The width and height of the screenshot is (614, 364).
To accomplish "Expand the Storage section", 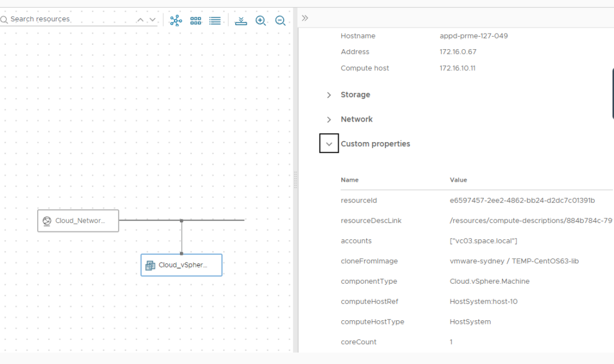I will (329, 95).
